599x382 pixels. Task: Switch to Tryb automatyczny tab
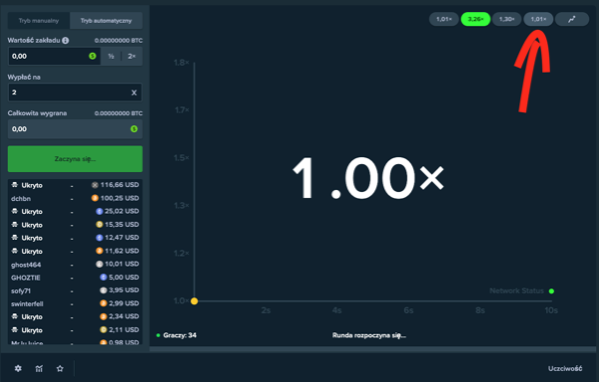(106, 21)
